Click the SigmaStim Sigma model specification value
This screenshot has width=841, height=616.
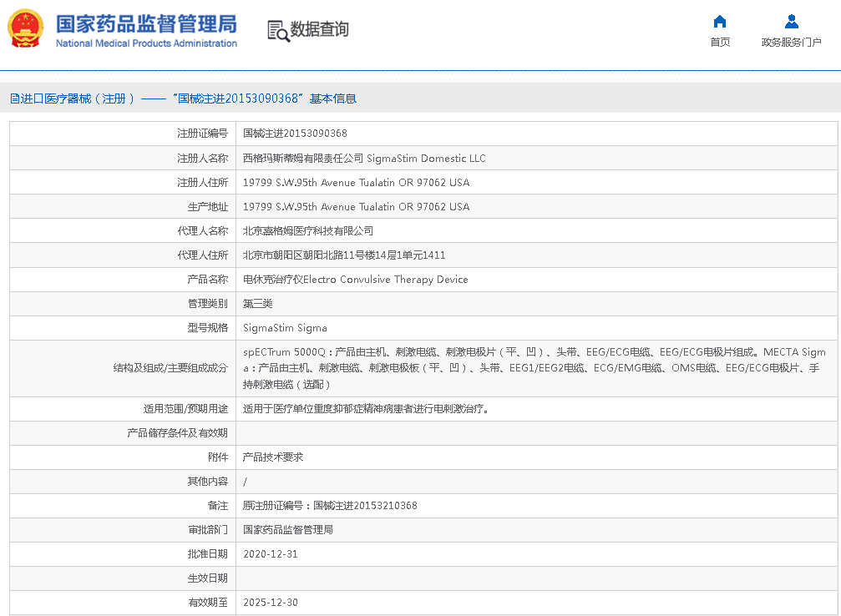coord(285,328)
